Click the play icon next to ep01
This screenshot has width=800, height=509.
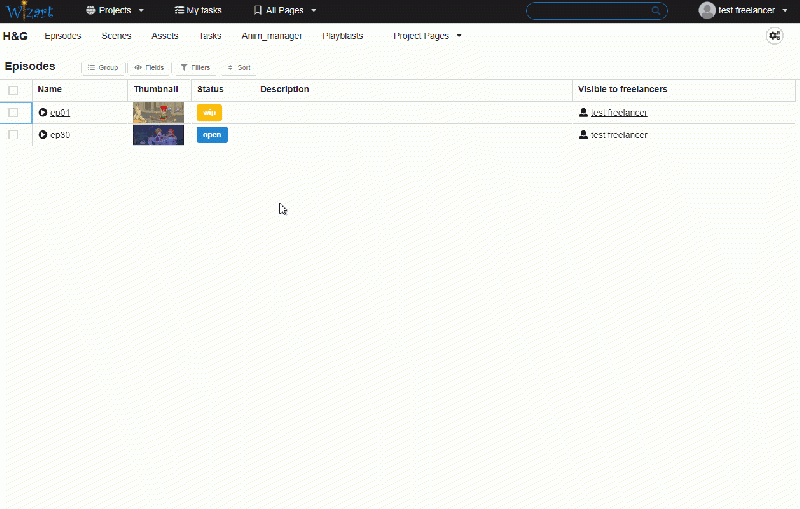point(43,112)
